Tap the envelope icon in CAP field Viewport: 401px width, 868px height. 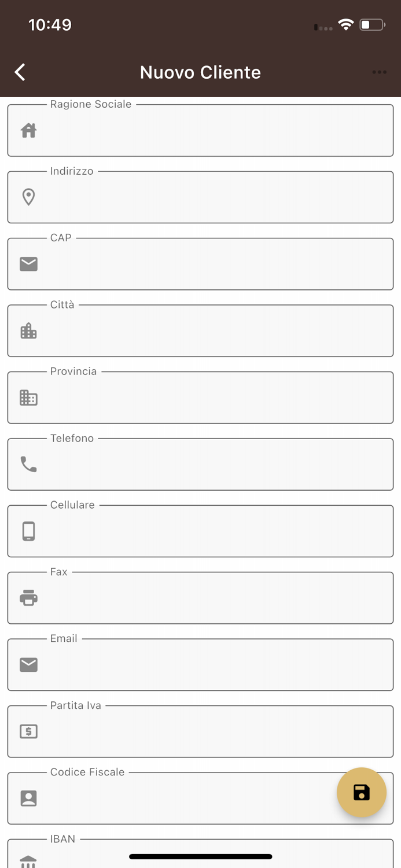tap(28, 264)
